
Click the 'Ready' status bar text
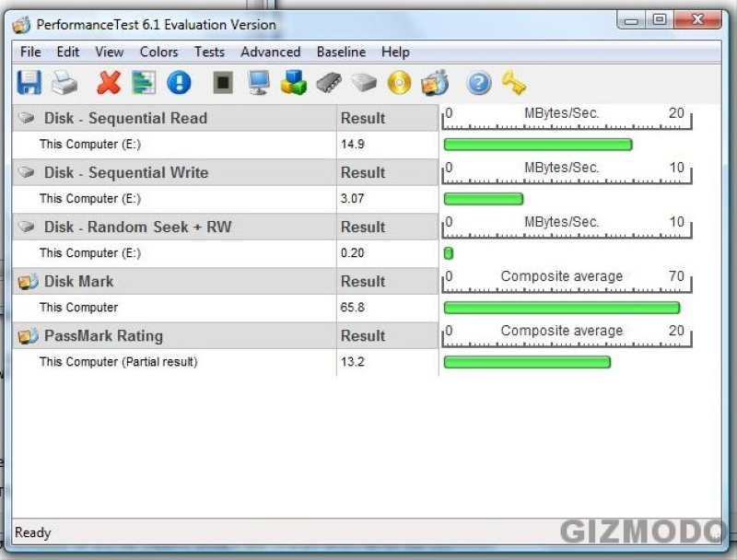point(32,532)
